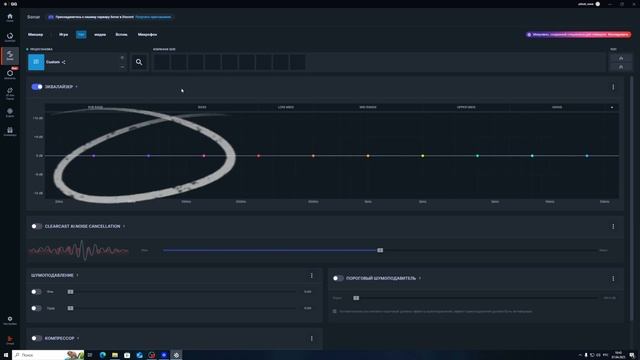This screenshot has height=360, width=640.
Task: Collapse the Эквалайзер section arrow
Action: pyautogui.click(x=76, y=87)
